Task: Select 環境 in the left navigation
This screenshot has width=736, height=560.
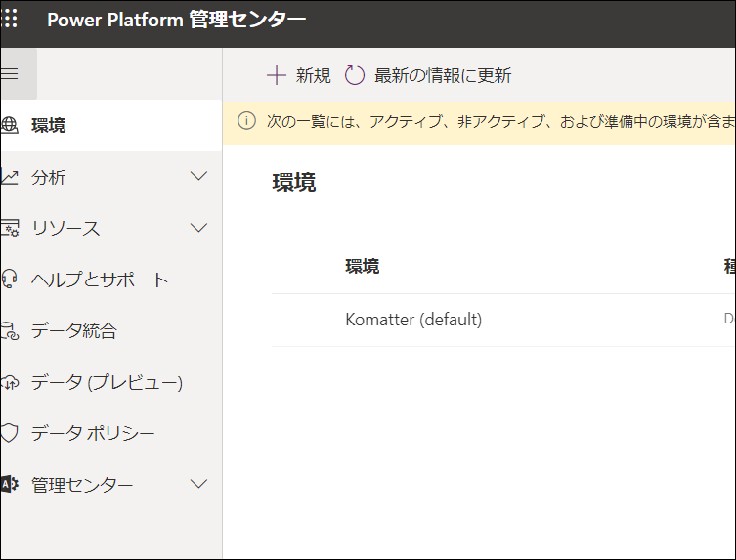Action: (111, 125)
